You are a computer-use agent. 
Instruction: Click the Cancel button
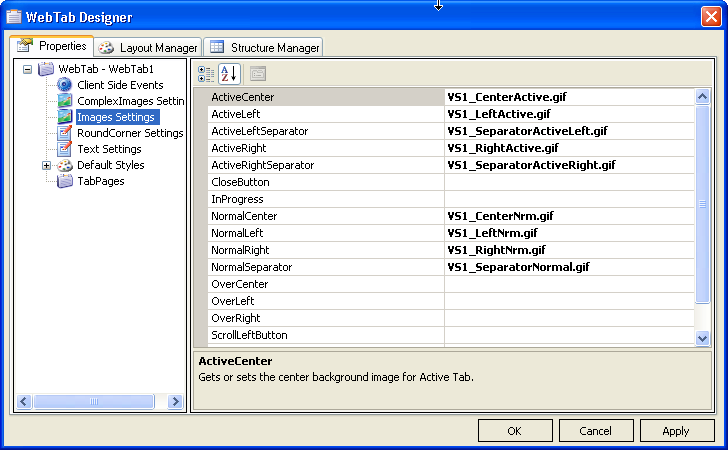tap(595, 431)
